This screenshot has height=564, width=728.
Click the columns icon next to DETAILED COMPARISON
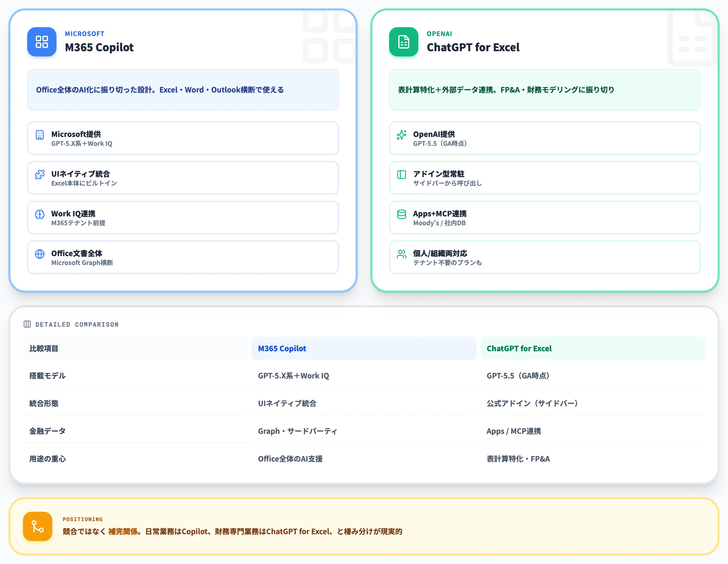coord(27,324)
